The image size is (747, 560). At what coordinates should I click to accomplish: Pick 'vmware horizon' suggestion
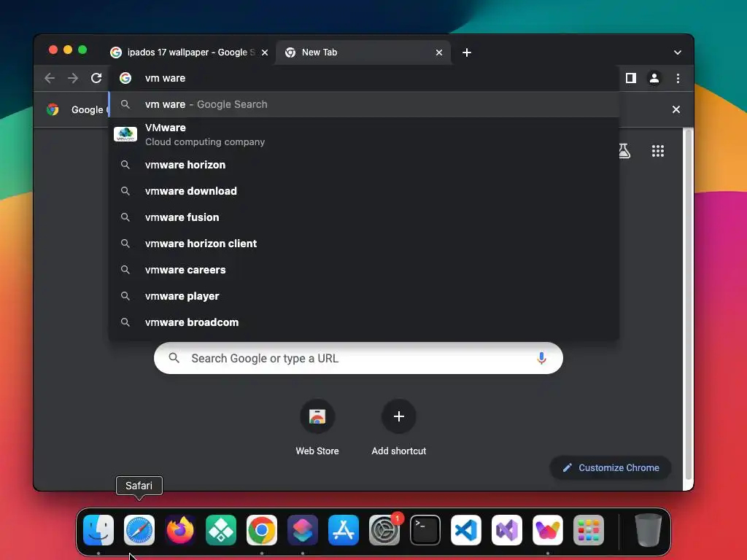364,165
